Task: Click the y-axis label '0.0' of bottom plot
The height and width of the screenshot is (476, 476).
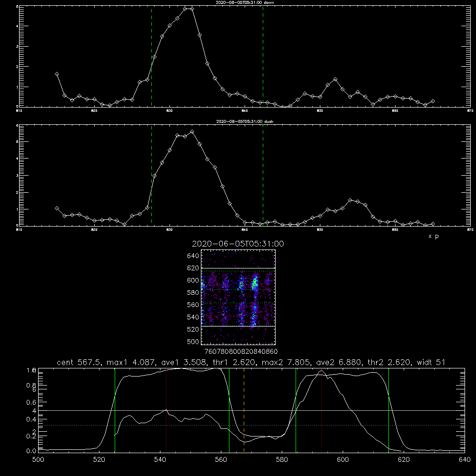Action: [31, 451]
